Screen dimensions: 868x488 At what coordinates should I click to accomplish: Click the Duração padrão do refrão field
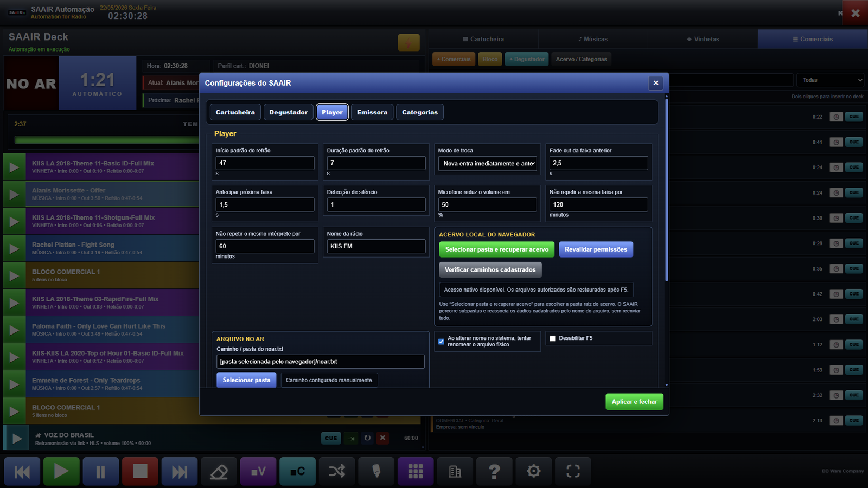pyautogui.click(x=376, y=163)
